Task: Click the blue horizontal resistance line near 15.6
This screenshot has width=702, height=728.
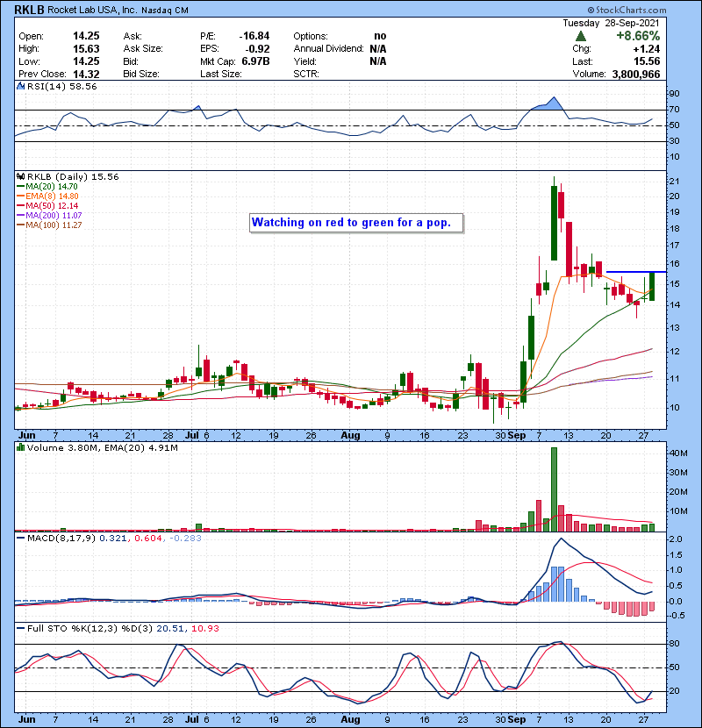Action: pos(636,272)
